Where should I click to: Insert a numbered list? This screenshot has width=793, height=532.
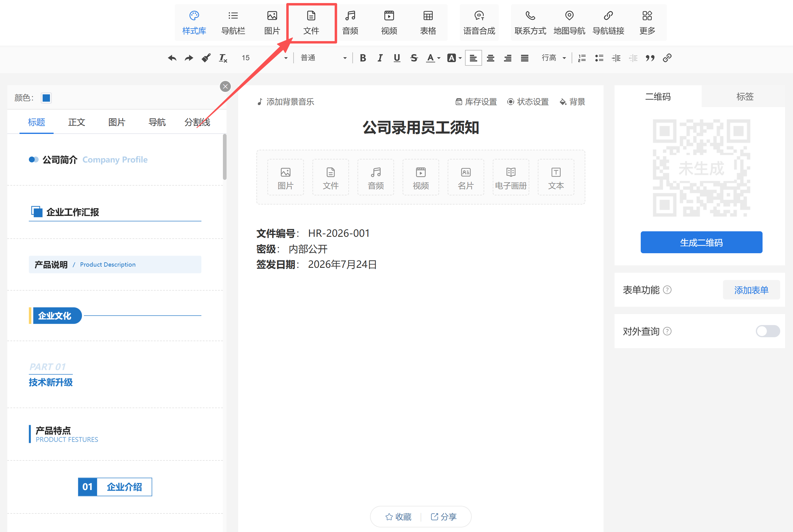pyautogui.click(x=582, y=58)
